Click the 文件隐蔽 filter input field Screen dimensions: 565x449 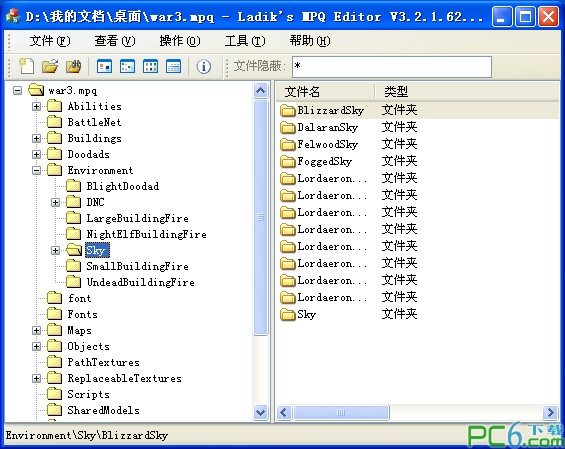pyautogui.click(x=392, y=66)
